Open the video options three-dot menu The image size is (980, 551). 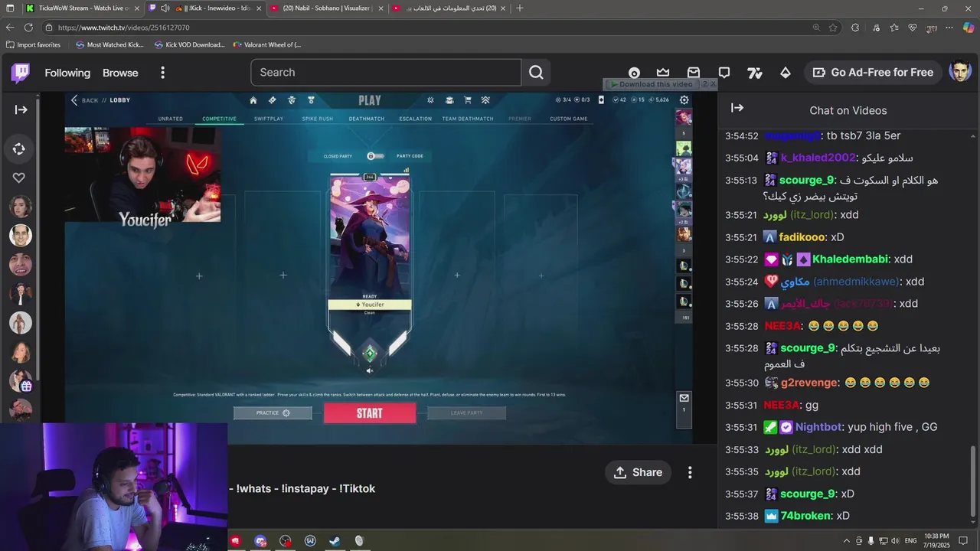(690, 472)
